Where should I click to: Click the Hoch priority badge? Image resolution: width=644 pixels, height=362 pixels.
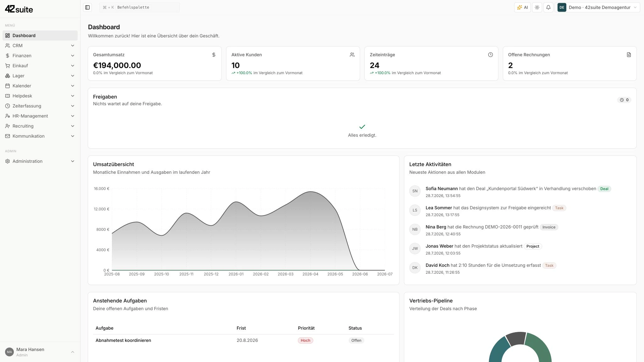[x=305, y=340]
